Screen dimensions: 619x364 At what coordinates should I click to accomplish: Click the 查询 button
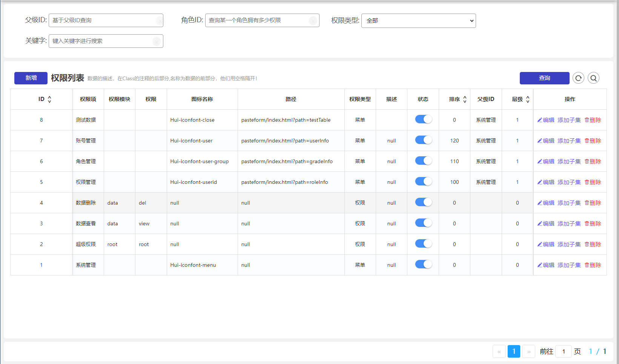[544, 78]
